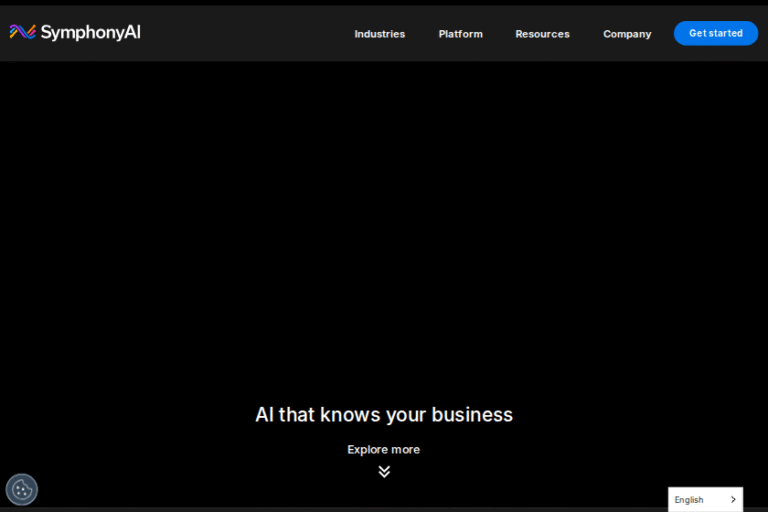The image size is (768, 512).
Task: Click the Explore more link
Action: (383, 450)
